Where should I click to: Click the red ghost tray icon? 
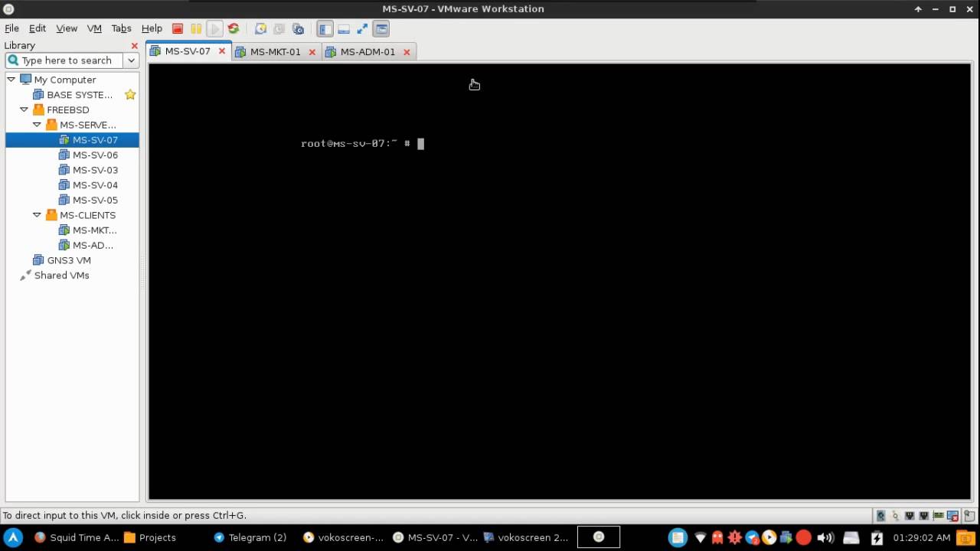click(x=717, y=537)
